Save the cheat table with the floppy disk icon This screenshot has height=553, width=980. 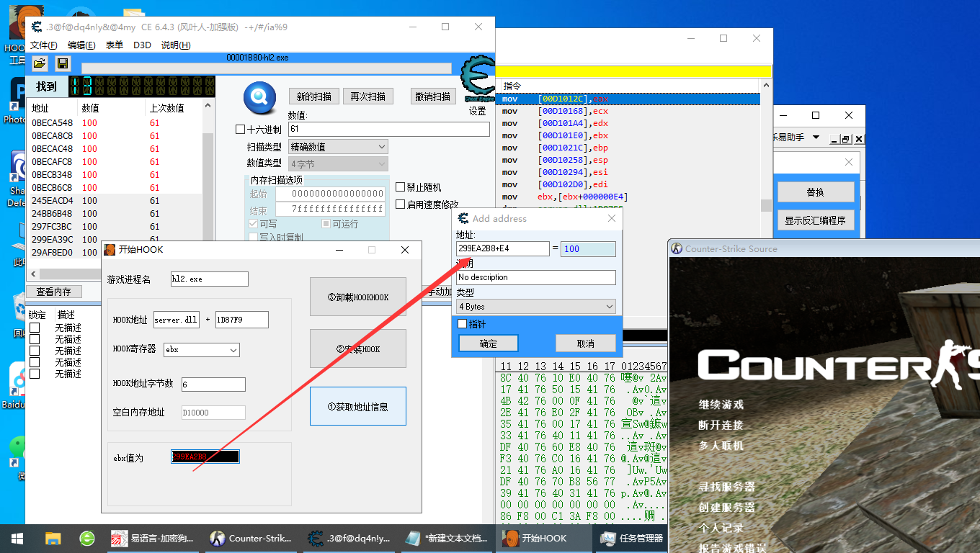pos(63,63)
